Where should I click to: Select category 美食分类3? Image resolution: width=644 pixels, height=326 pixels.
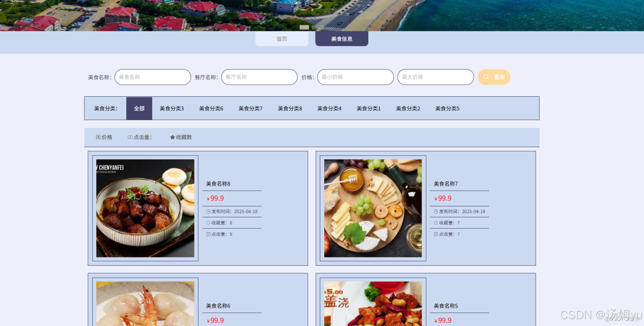pyautogui.click(x=172, y=108)
